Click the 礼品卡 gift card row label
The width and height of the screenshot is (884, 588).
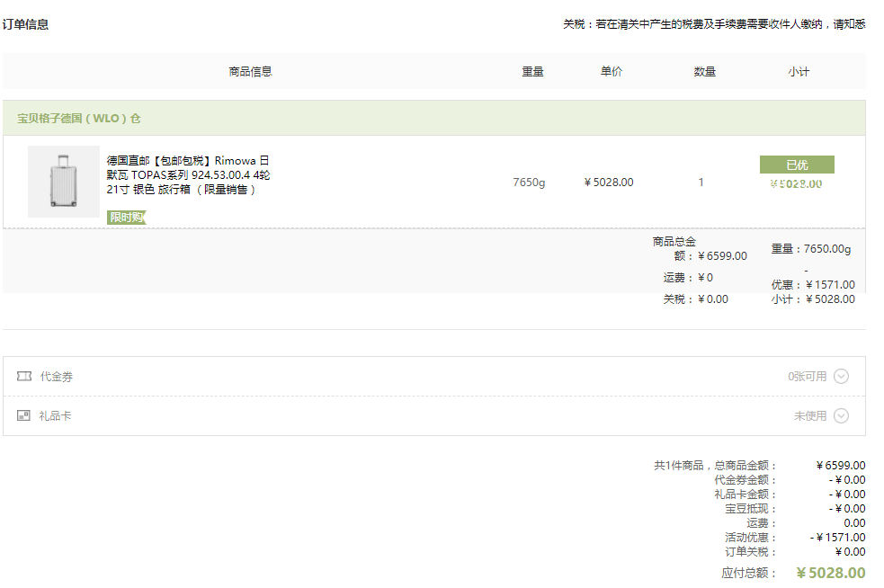pyautogui.click(x=55, y=416)
